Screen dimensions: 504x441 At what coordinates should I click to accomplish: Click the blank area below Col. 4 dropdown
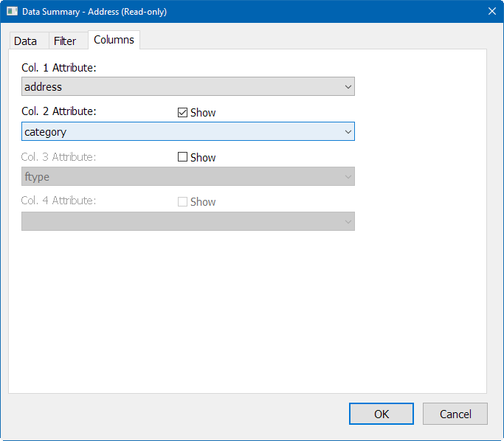click(x=247, y=310)
